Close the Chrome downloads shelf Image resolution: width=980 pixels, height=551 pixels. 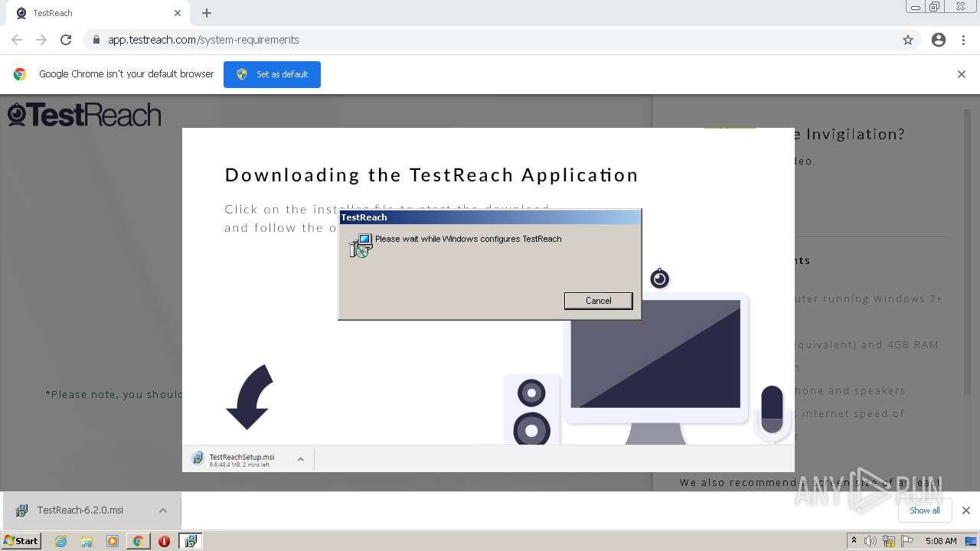(x=965, y=510)
